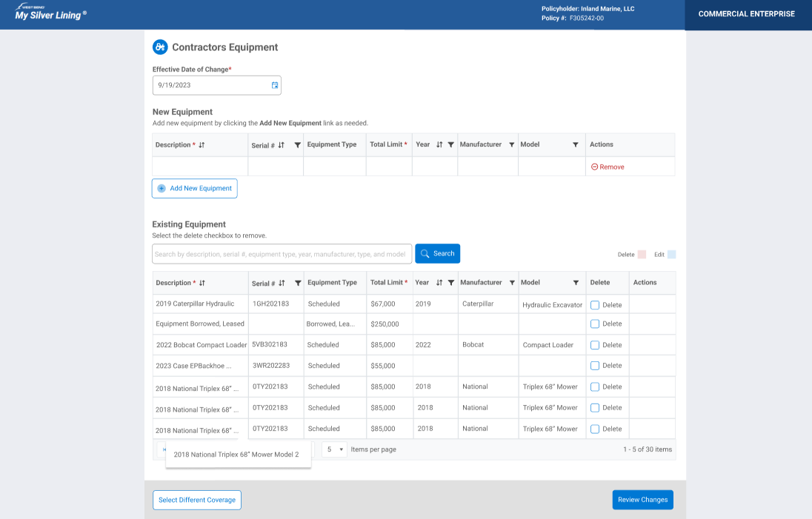The height and width of the screenshot is (519, 812).
Task: Check Delete for 2023 Case EPBackhoe row
Action: [x=595, y=366]
